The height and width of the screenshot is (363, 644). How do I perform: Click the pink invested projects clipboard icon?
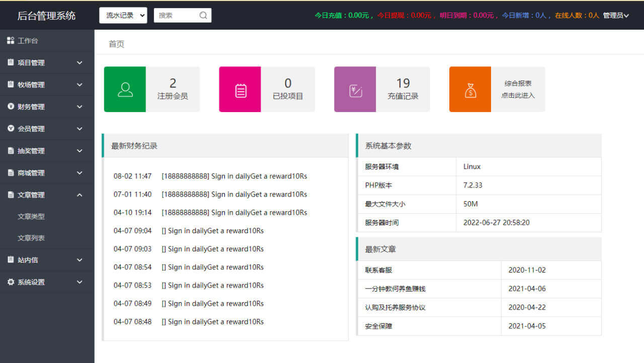click(x=240, y=89)
